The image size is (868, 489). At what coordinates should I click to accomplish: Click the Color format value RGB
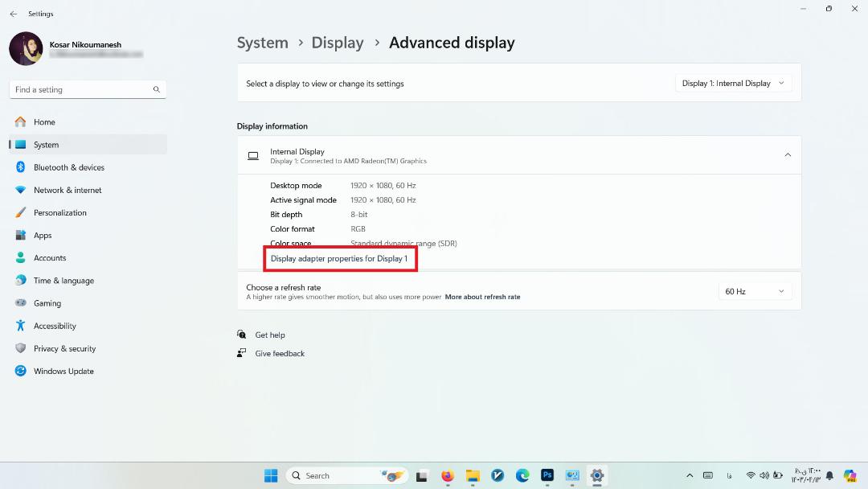click(358, 228)
